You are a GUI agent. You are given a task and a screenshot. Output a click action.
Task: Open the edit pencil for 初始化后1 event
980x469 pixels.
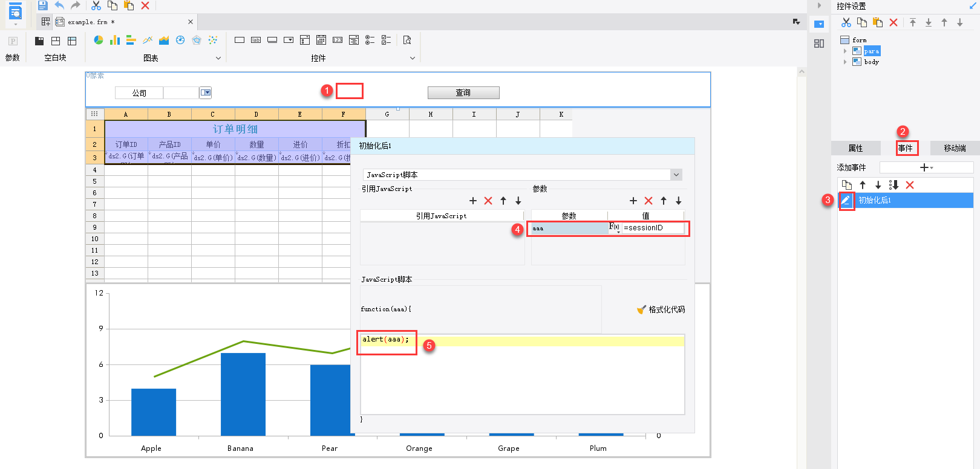(x=846, y=201)
